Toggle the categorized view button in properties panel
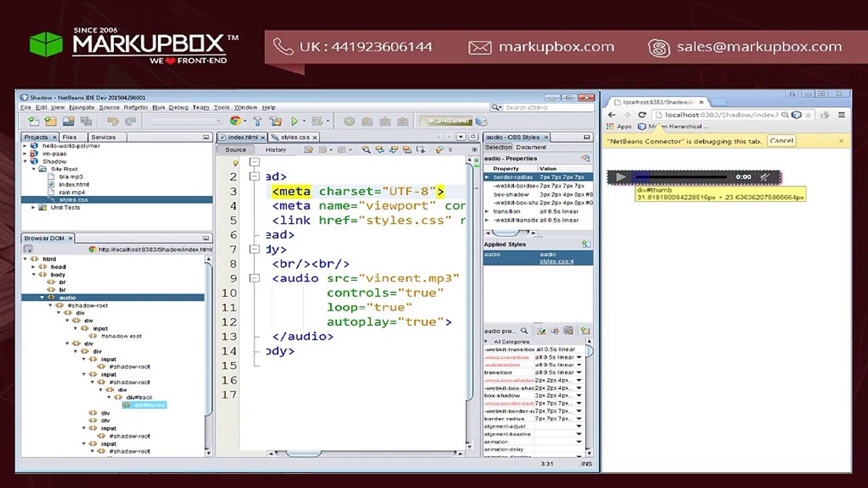Screen dimensions: 868x488 555,331
